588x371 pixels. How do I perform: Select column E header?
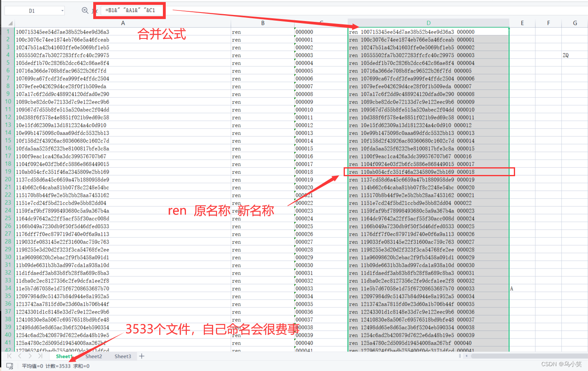pos(522,23)
